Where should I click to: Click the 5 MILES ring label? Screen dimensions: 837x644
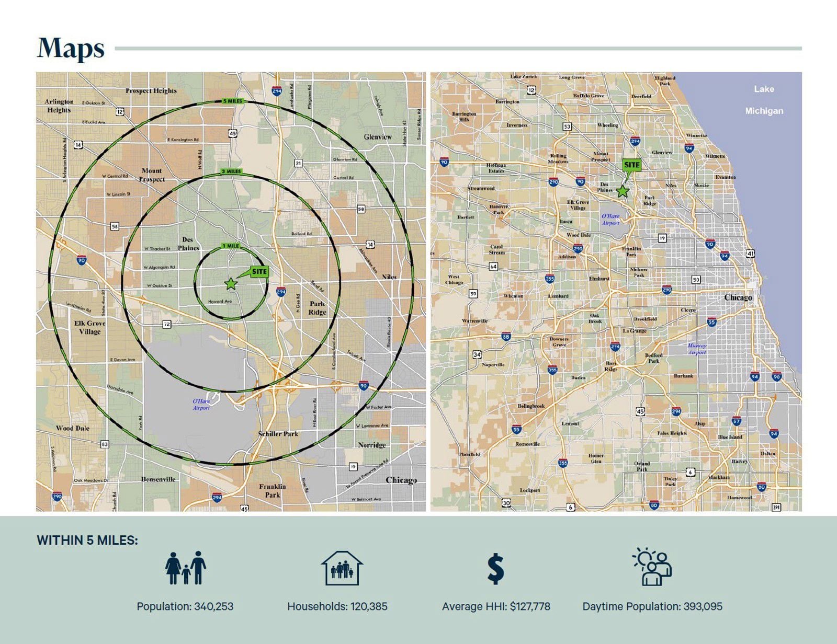[232, 101]
